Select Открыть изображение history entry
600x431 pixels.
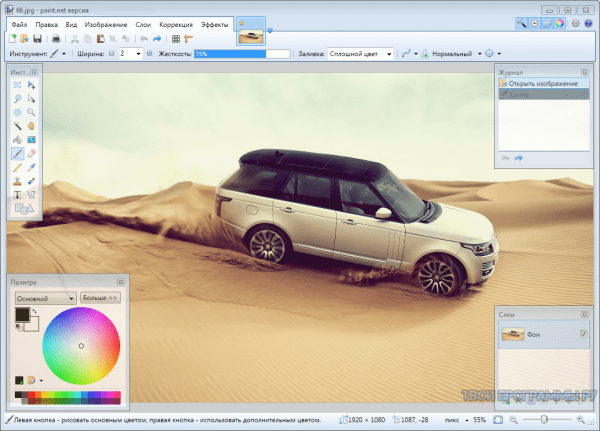(543, 84)
